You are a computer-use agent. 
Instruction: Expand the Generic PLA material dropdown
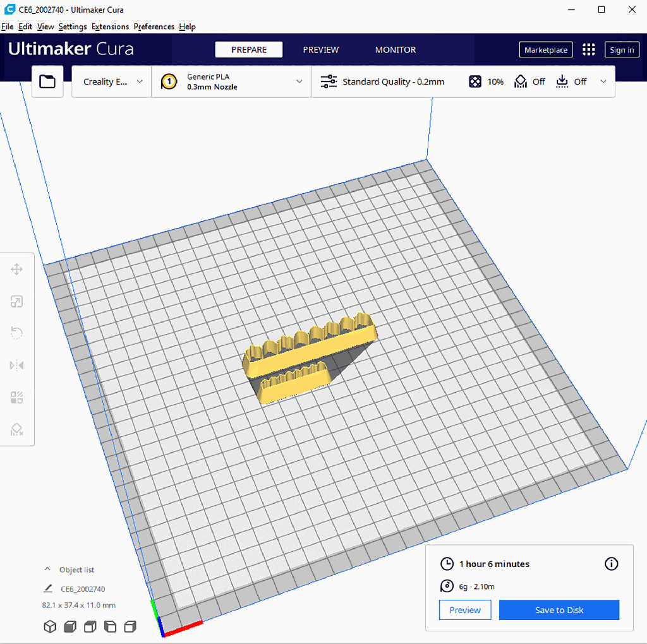click(231, 81)
